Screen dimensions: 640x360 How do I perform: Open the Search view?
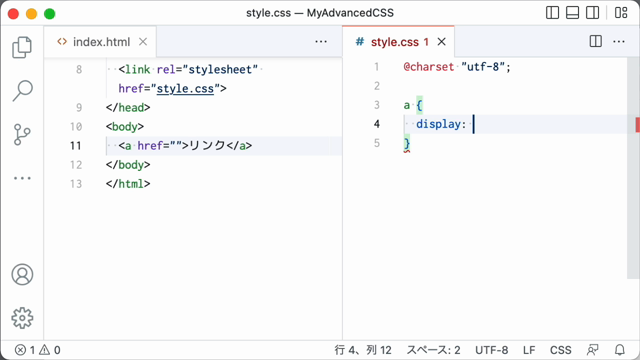[22, 91]
